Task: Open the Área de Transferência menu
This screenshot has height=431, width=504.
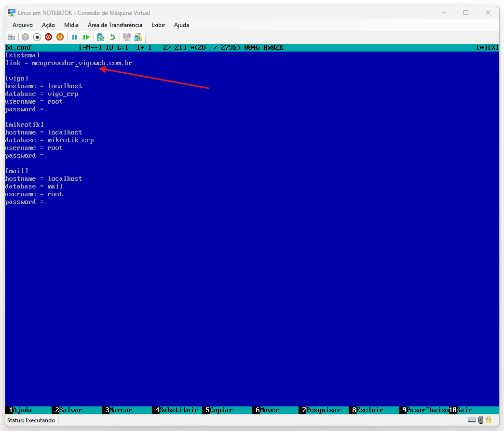Action: [115, 25]
